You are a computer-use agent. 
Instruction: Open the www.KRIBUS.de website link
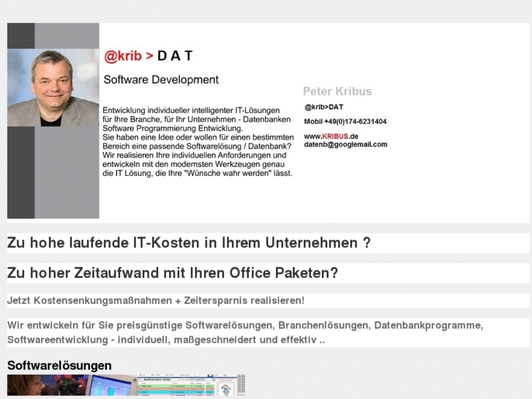(x=331, y=136)
